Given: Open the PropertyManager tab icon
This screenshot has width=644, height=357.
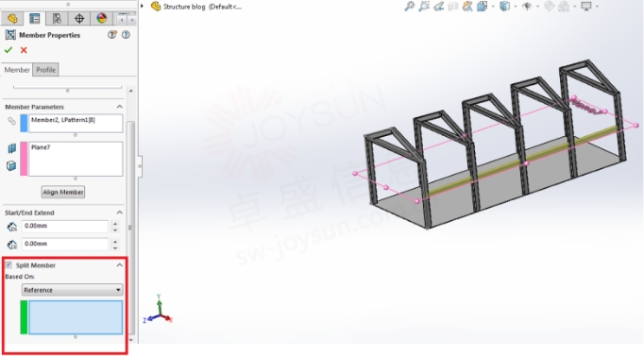Looking at the screenshot, I should coord(35,18).
